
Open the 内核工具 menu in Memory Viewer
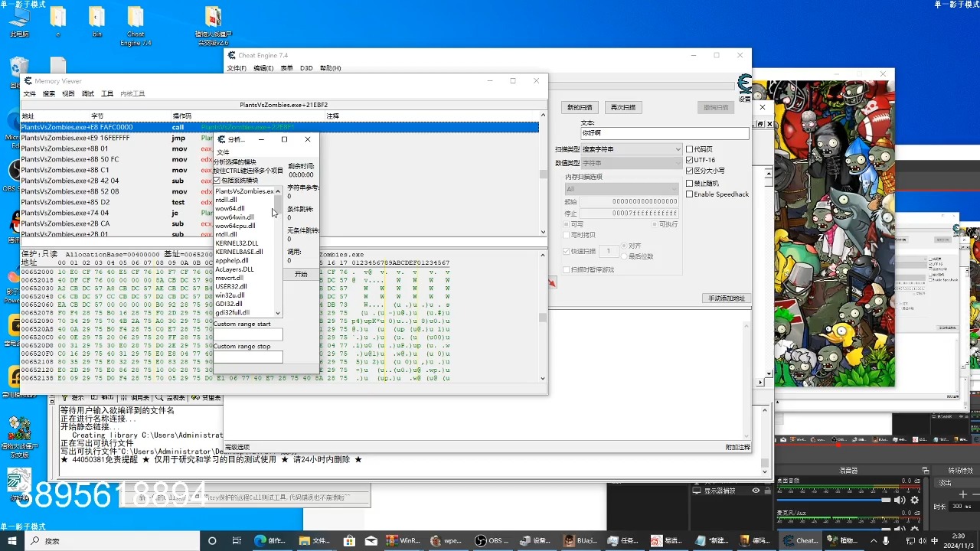pos(132,93)
